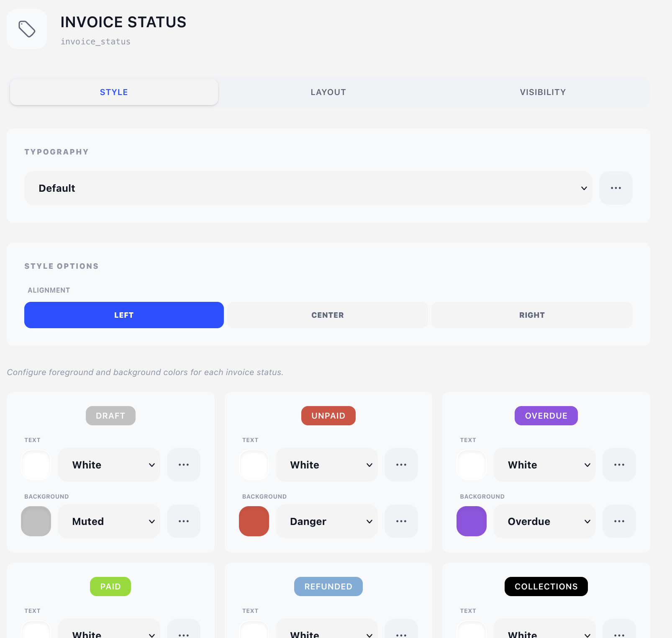Open more options for Overdue text color
This screenshot has width=672, height=638.
(x=619, y=465)
